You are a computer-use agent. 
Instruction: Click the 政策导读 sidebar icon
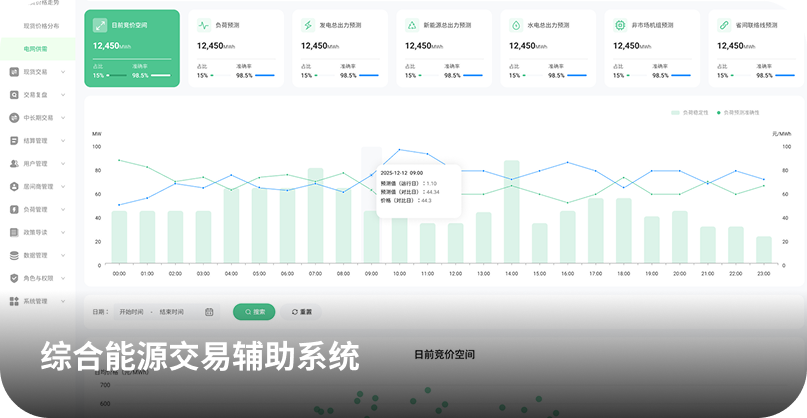tap(14, 232)
